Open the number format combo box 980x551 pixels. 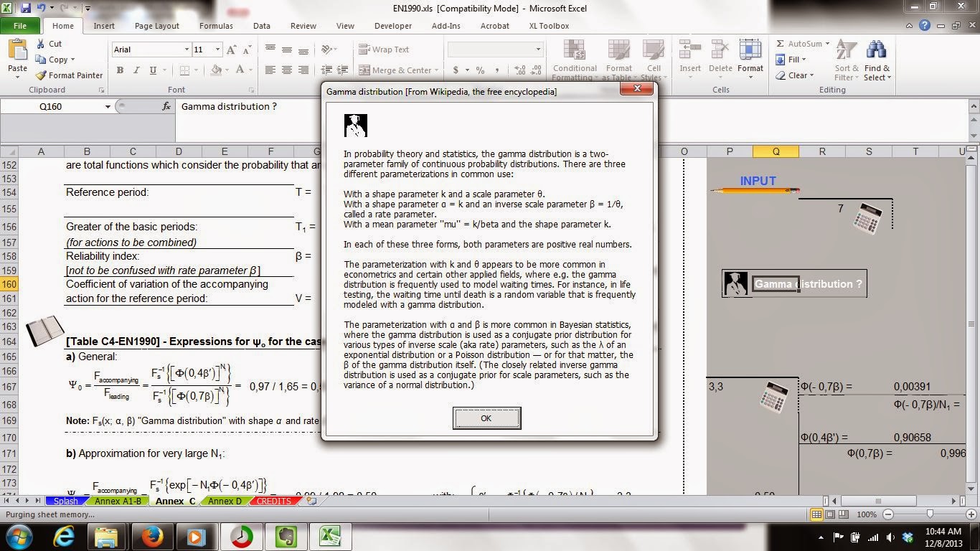(x=495, y=50)
